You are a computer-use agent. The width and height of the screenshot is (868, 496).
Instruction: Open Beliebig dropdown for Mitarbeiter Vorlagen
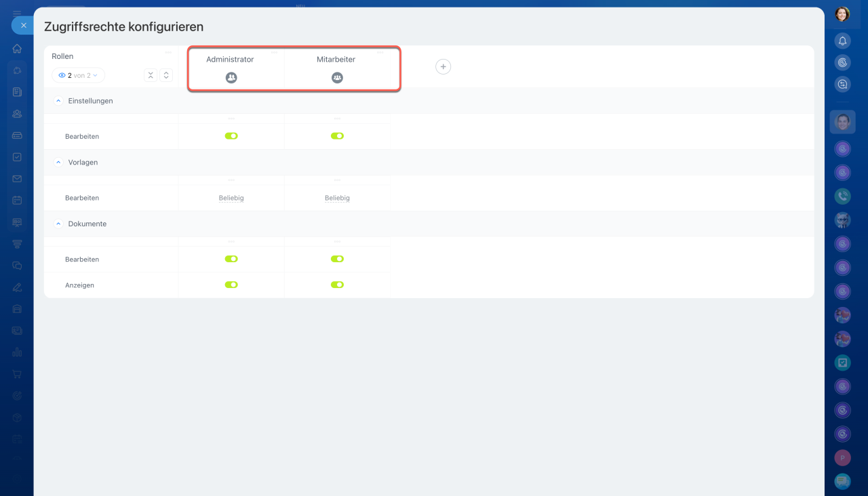coord(337,198)
